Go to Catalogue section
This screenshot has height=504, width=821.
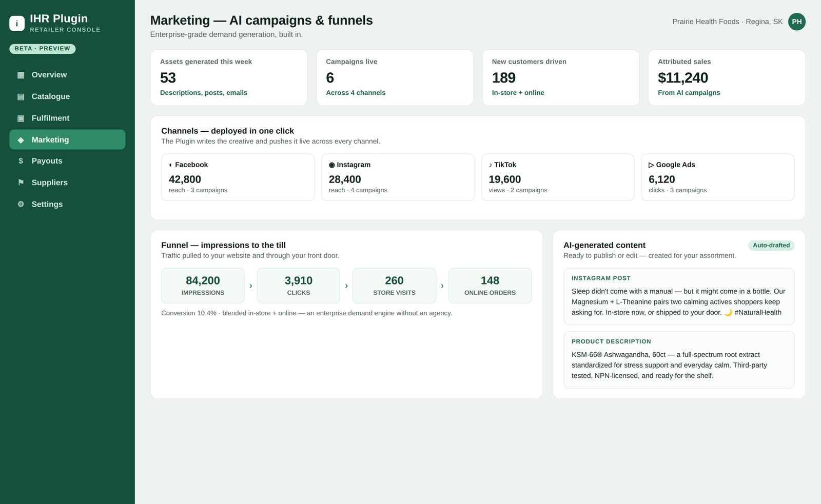(x=67, y=96)
